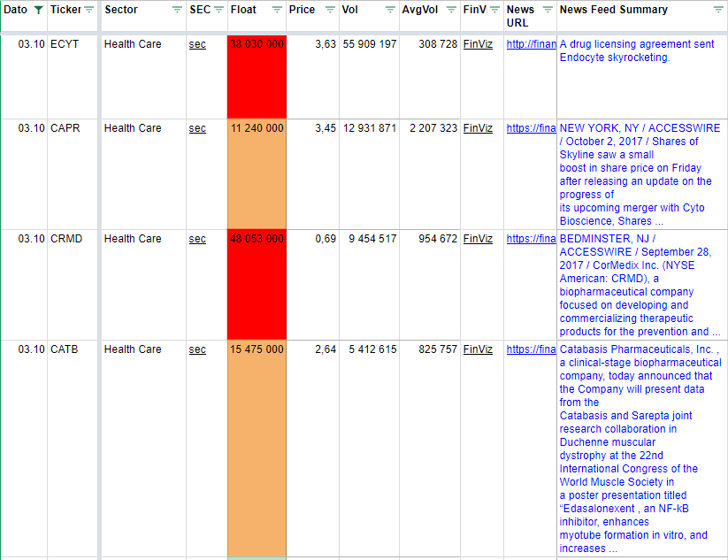
Task: Open the FinViz link for CRMD
Action: 478,239
